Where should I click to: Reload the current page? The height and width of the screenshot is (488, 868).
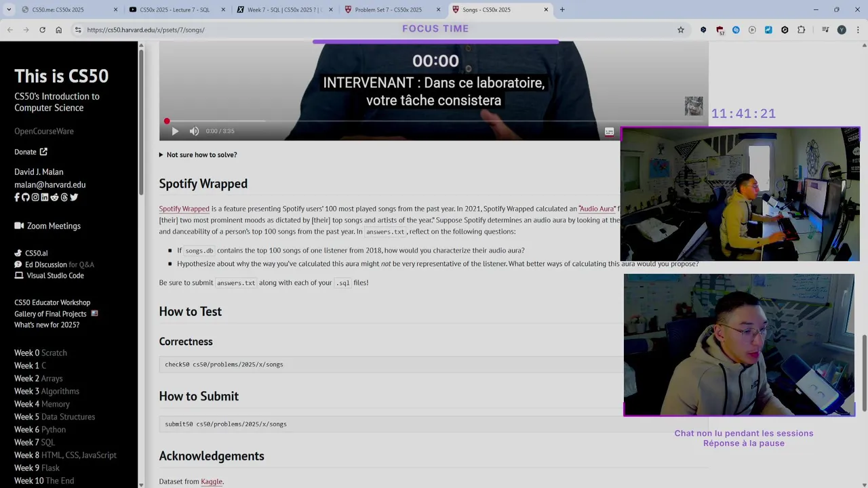pos(42,30)
